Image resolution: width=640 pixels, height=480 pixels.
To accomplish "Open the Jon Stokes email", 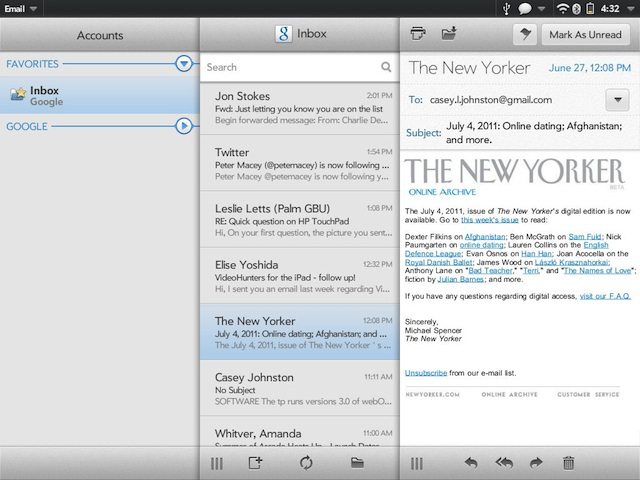I will click(300, 108).
